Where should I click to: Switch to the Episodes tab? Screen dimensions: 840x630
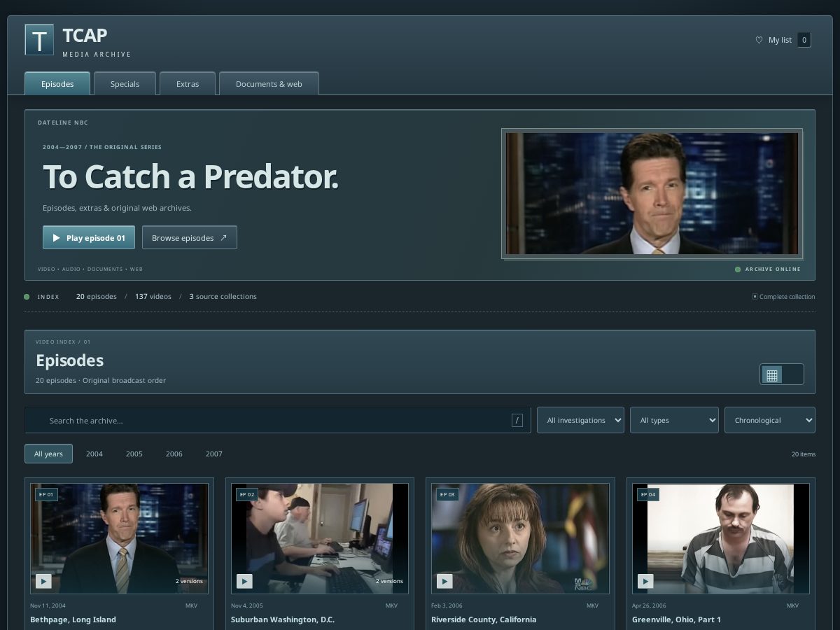[x=57, y=83]
